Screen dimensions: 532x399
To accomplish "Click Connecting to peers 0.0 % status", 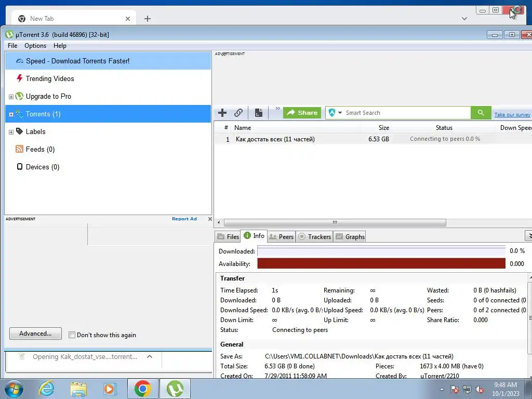I will (445, 139).
